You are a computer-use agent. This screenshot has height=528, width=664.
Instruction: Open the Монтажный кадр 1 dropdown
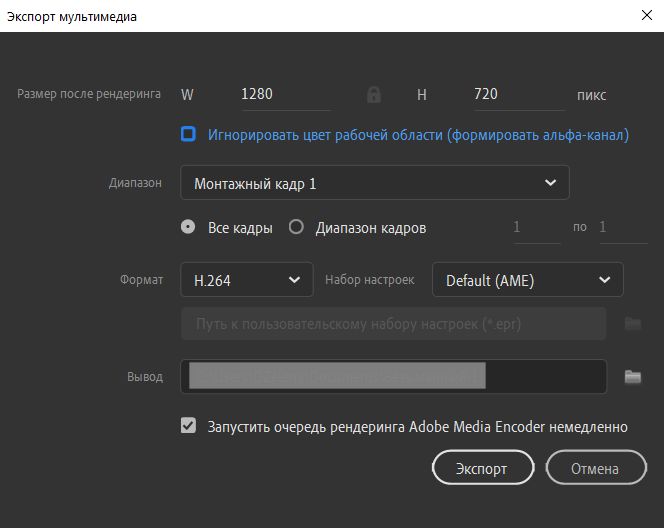pos(375,183)
